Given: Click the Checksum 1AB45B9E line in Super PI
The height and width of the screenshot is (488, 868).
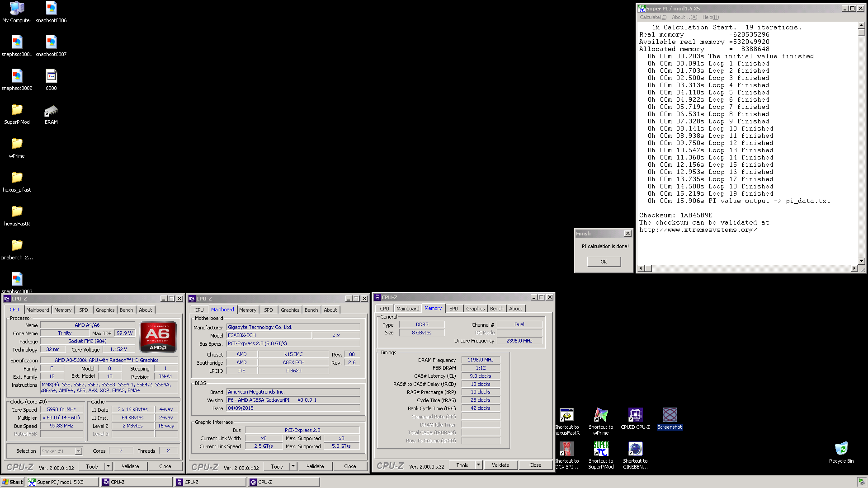Looking at the screenshot, I should 675,215.
